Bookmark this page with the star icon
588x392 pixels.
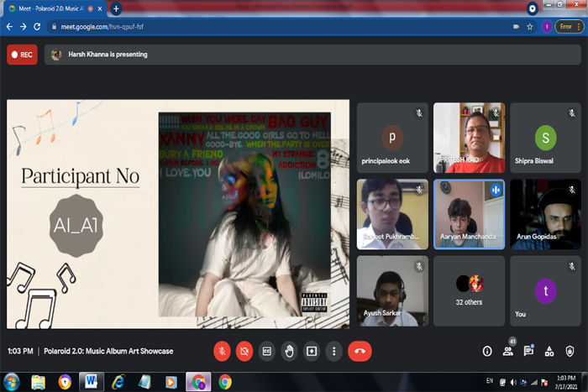[529, 27]
